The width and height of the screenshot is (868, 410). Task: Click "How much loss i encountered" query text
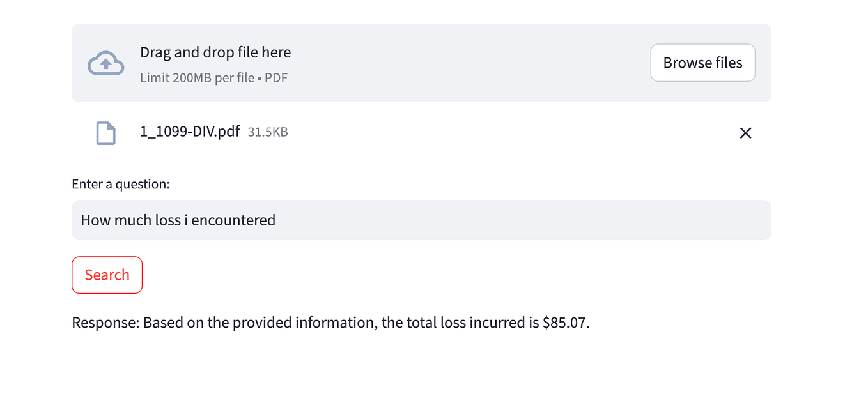(178, 220)
